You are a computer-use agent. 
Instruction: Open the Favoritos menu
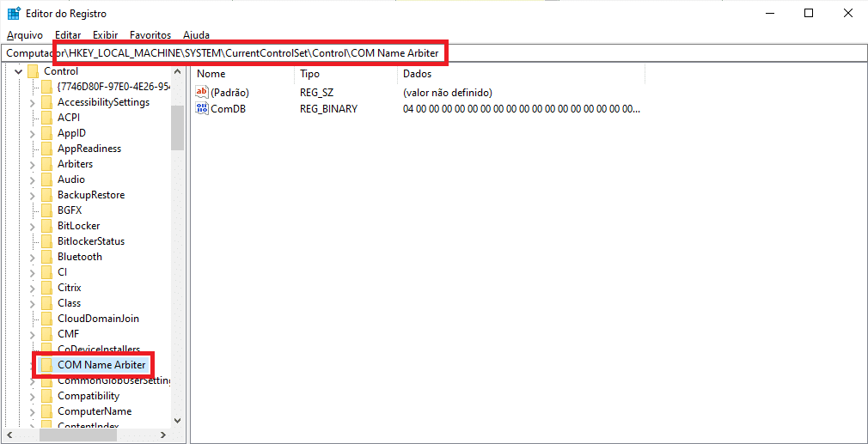(x=150, y=35)
